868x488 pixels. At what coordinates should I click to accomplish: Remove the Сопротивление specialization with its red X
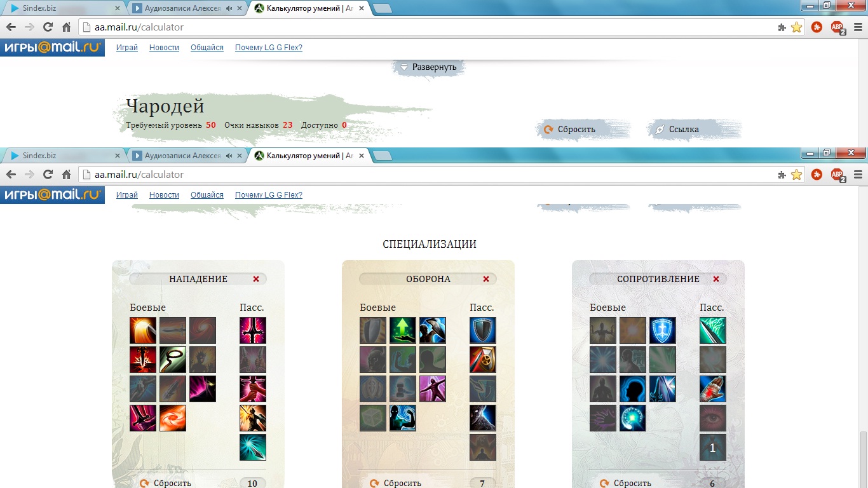coord(716,279)
